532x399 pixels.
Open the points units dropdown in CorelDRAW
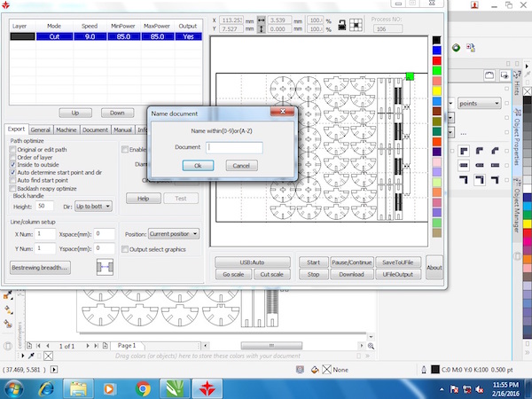tap(479, 103)
